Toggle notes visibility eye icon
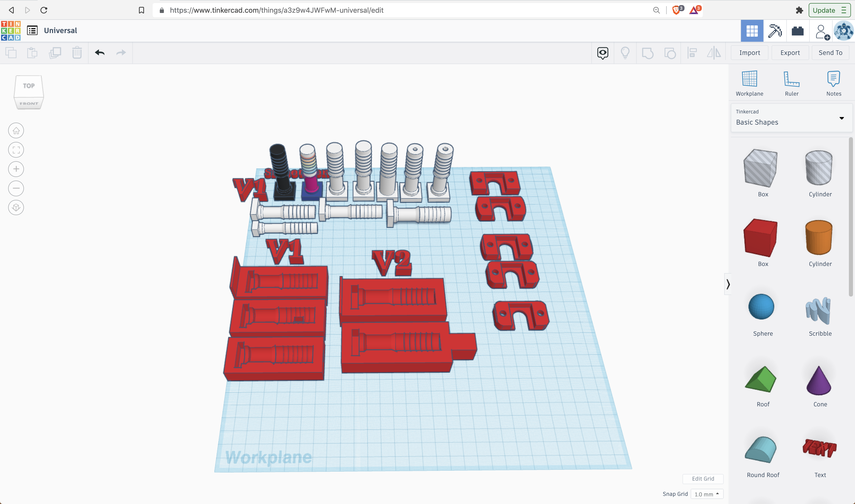 click(603, 53)
